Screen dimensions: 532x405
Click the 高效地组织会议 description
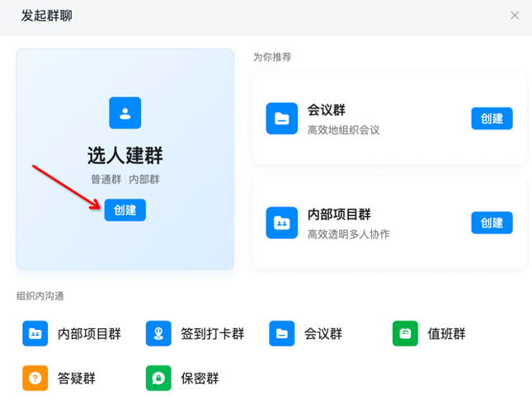click(x=343, y=130)
